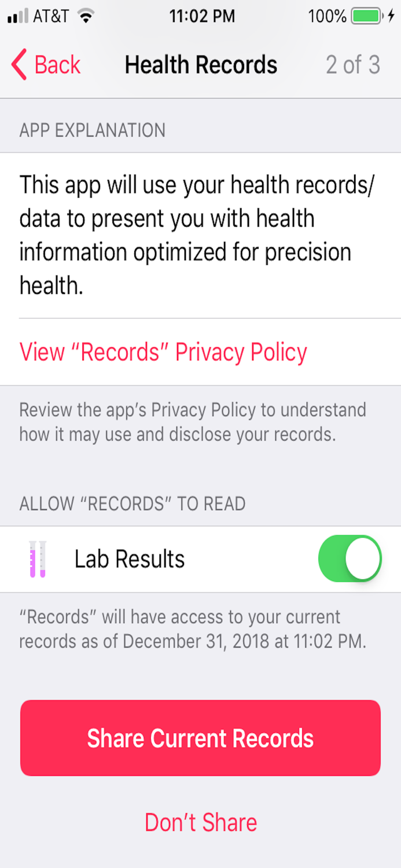Tap the AT&T carrier label
Viewport: 401px width, 868px height.
point(50,16)
